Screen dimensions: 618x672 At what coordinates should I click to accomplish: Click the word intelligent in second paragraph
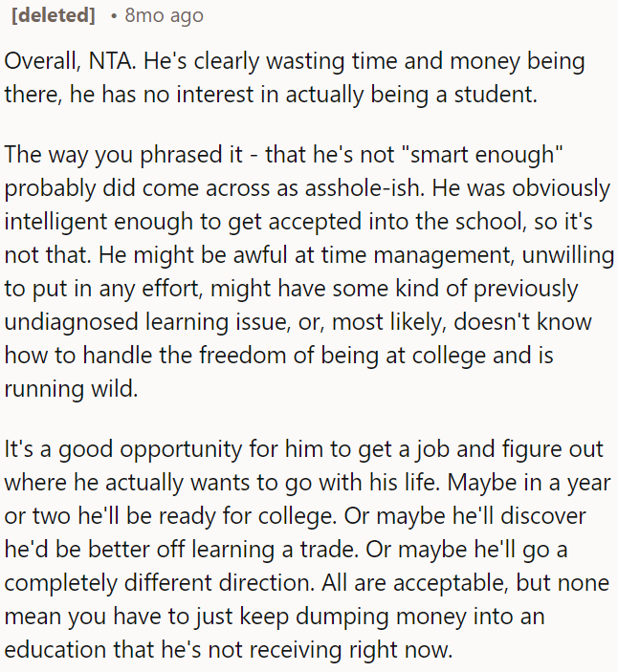(57, 222)
